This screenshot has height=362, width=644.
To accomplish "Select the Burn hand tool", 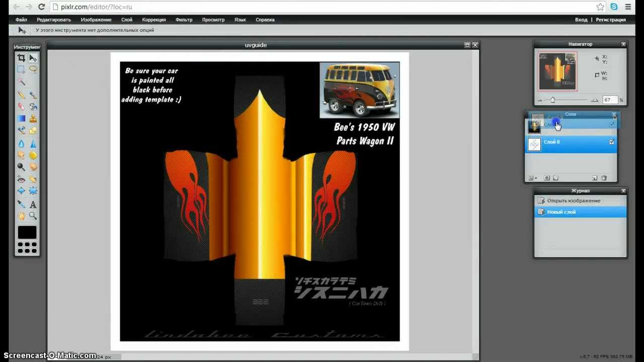I will coord(33,166).
